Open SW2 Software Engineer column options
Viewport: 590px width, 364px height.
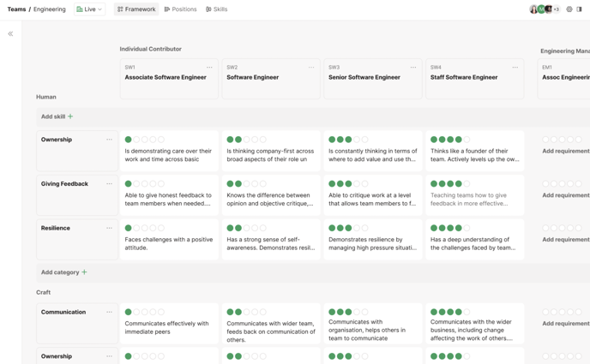coord(311,67)
